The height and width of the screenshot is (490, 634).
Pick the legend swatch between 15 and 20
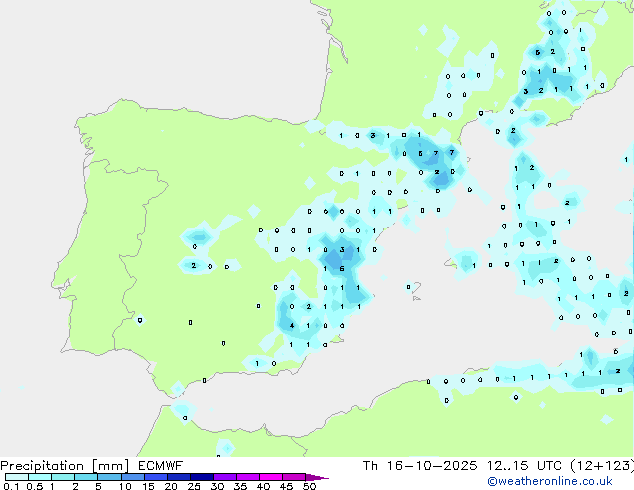tap(156, 477)
